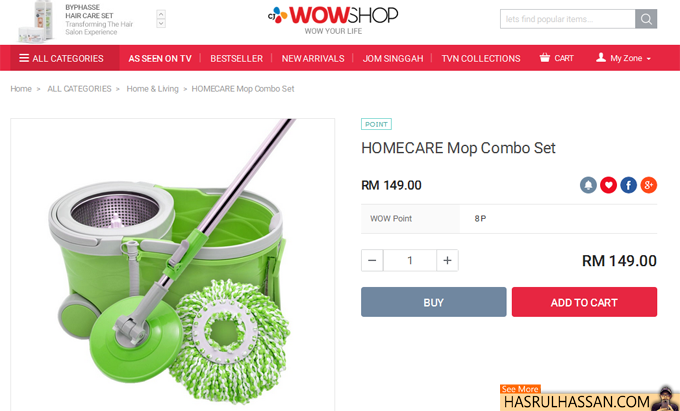Share product via Google Plus icon

[x=648, y=185]
